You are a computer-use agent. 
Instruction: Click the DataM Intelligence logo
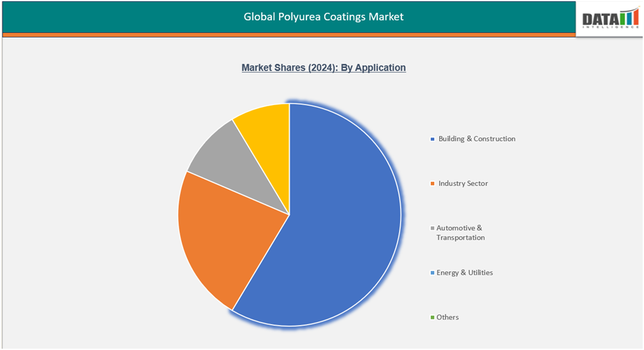click(610, 18)
